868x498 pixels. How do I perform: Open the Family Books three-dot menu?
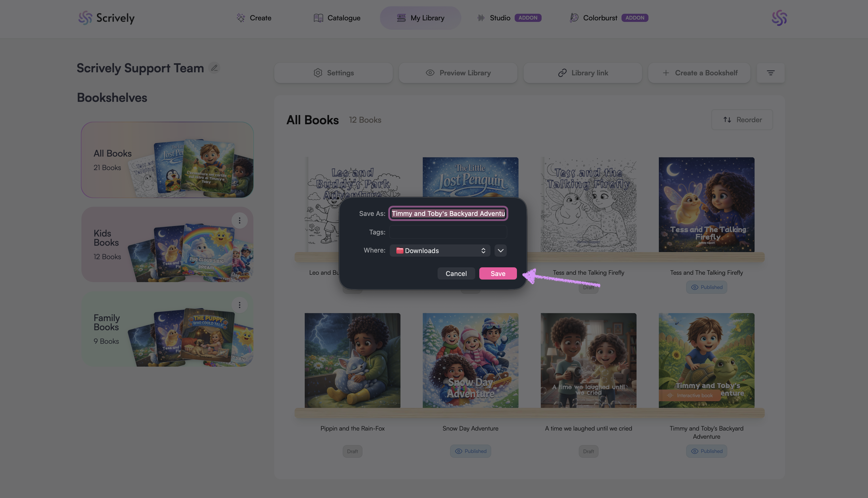pyautogui.click(x=239, y=305)
